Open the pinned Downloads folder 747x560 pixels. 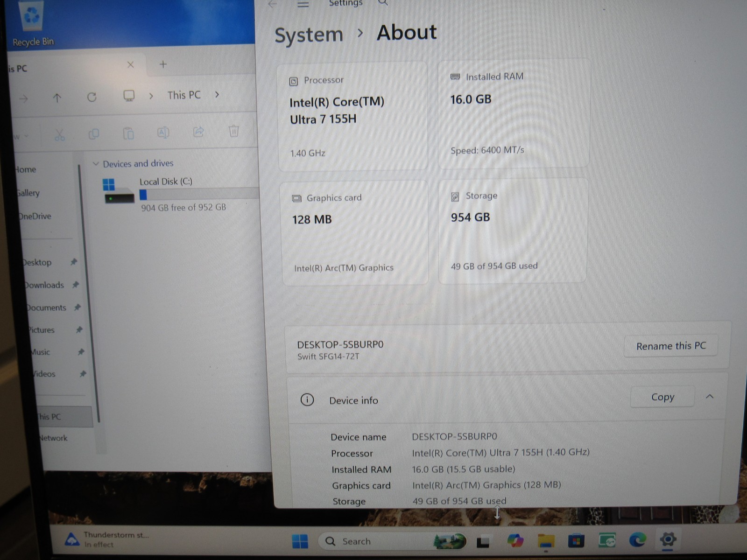click(44, 285)
